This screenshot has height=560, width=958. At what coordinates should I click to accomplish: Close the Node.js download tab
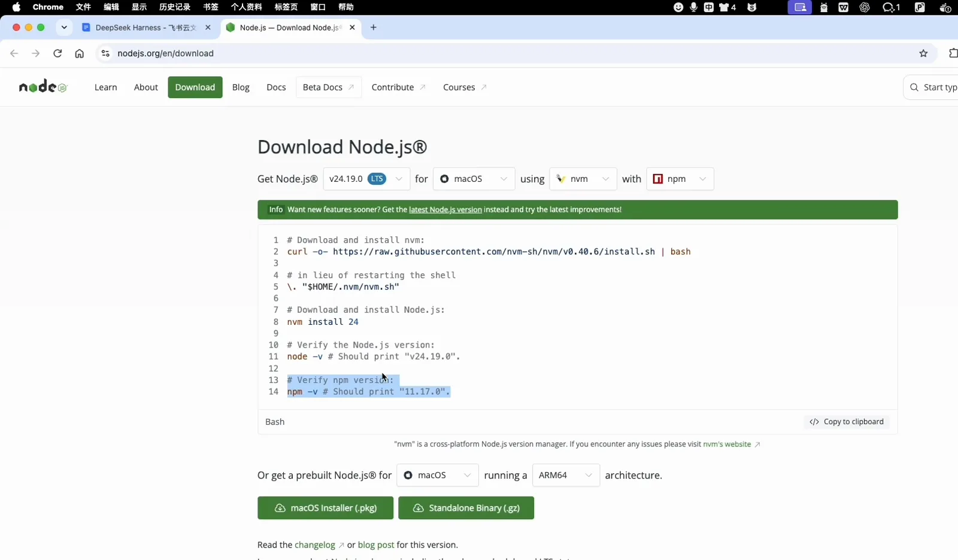[x=352, y=28]
